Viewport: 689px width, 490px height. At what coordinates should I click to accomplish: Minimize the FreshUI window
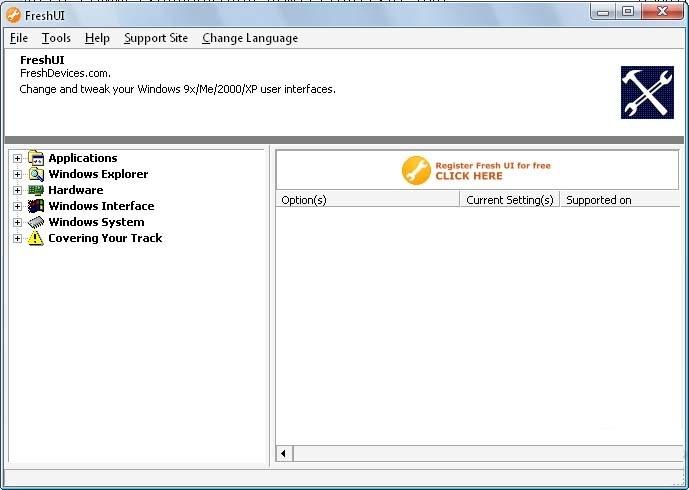point(603,12)
